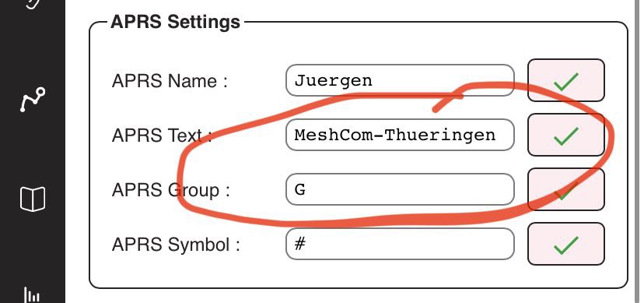The image size is (644, 303).
Task: Click the APRS Group label
Action: pyautogui.click(x=171, y=190)
